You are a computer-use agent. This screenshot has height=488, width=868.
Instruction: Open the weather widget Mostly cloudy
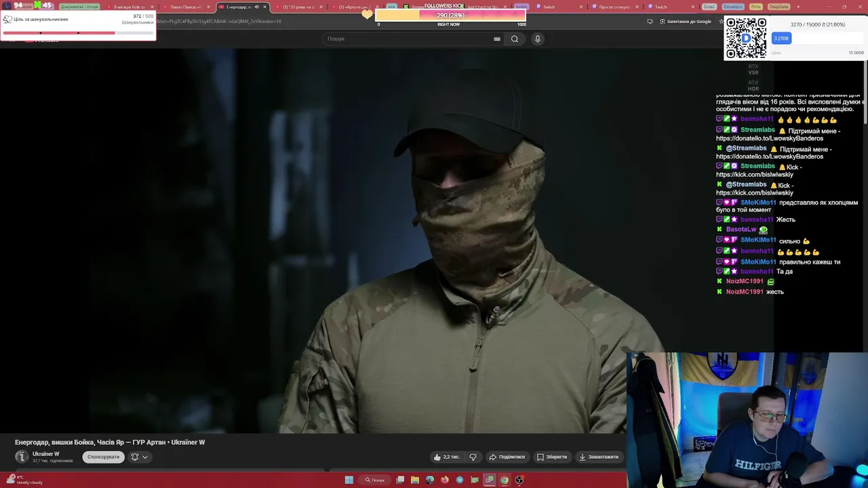pos(24,480)
